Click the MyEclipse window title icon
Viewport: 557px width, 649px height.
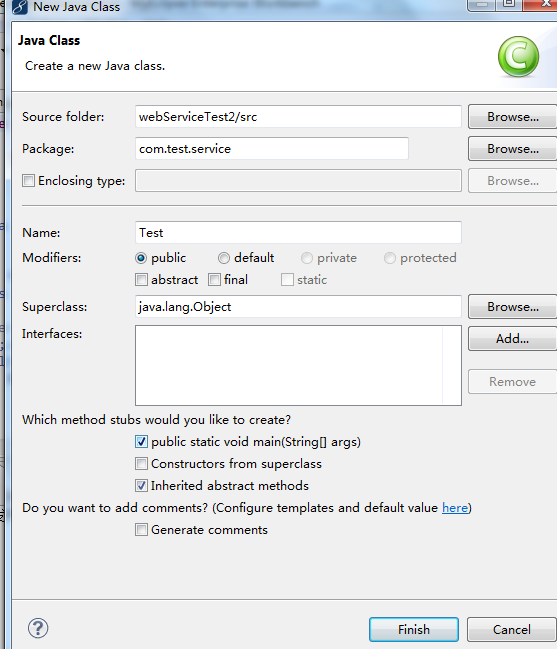[x=19, y=7]
